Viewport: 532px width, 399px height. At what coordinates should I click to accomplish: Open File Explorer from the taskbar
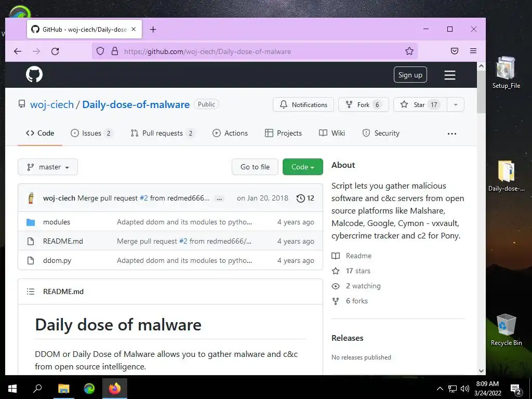pos(63,389)
